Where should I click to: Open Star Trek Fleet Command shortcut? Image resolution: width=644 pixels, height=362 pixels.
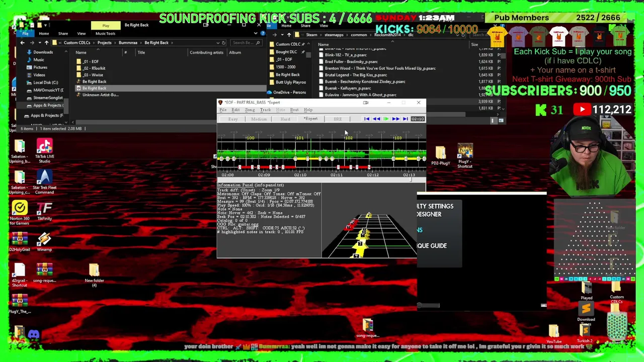[x=44, y=182]
